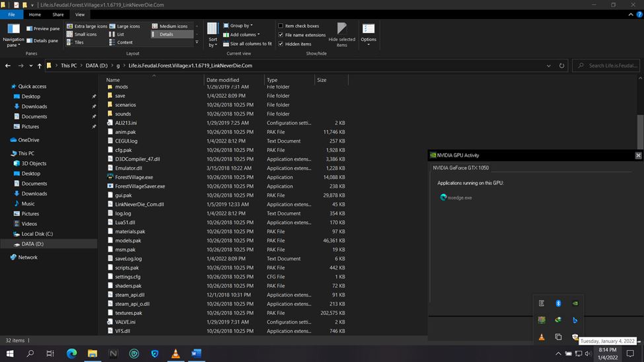
Task: Click NVIDIA icon in tray overflow
Action: point(575,303)
